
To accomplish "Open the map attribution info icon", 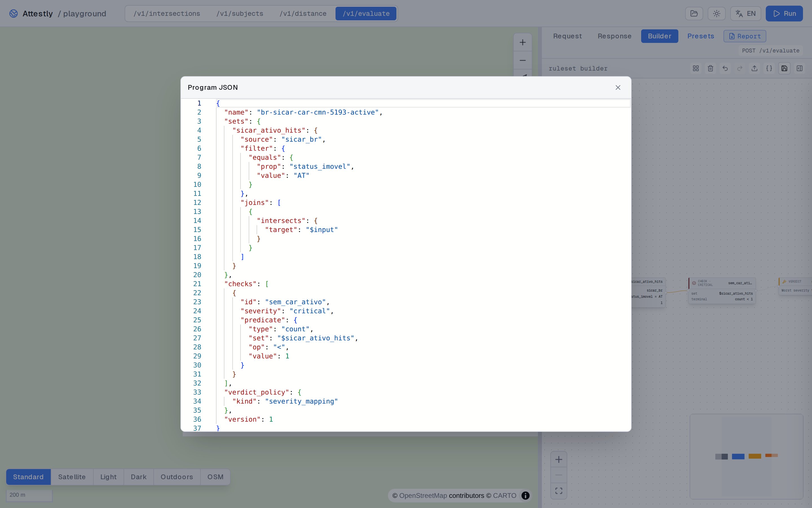I will (526, 496).
